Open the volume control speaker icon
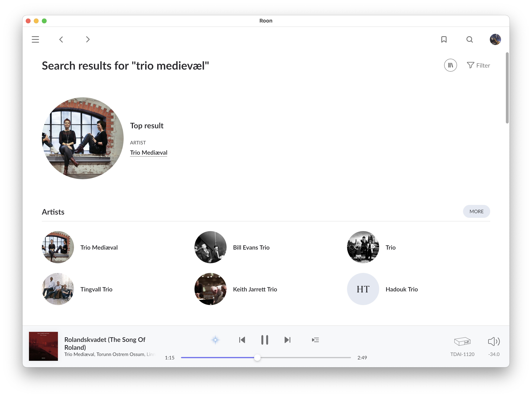Viewport: 532px width, 397px height. (x=494, y=341)
